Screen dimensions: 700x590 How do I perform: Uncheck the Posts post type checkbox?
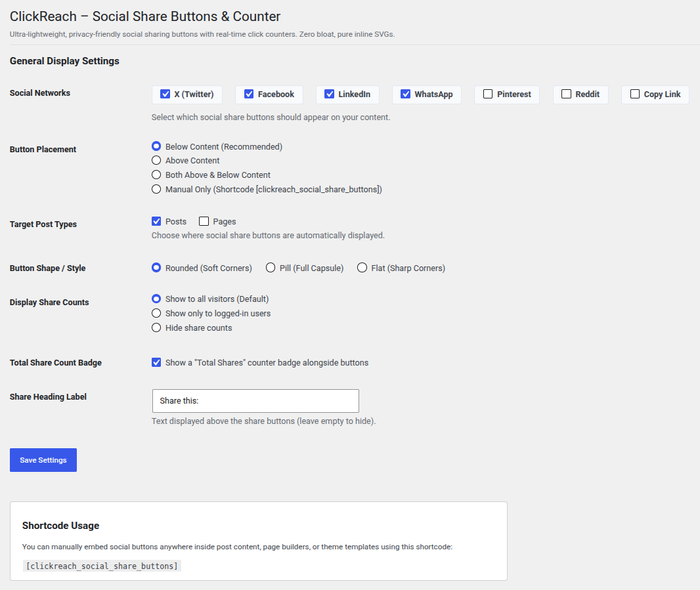[156, 221]
